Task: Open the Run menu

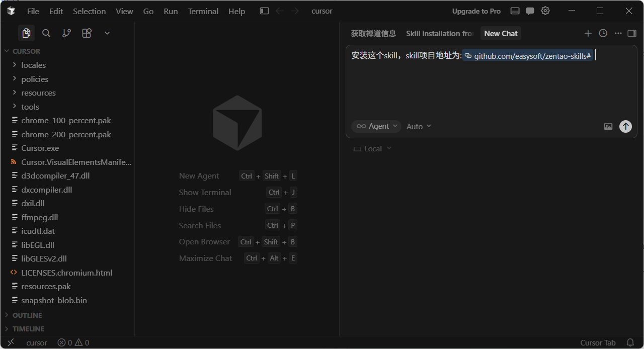Action: [171, 11]
